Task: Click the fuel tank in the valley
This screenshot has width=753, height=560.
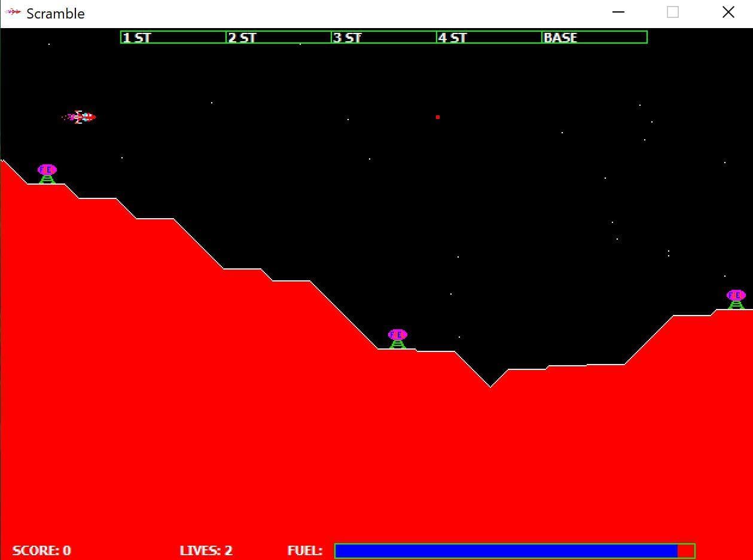Action: 398,338
